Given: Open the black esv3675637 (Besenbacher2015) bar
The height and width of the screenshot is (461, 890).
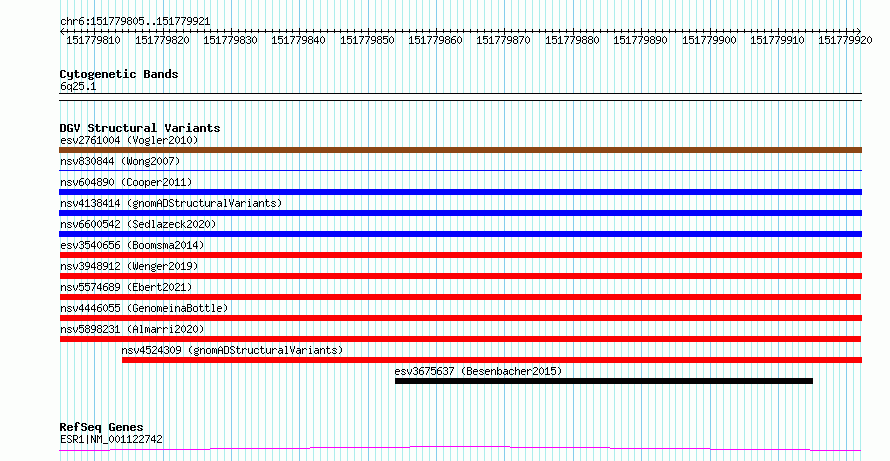Looking at the screenshot, I should [604, 381].
